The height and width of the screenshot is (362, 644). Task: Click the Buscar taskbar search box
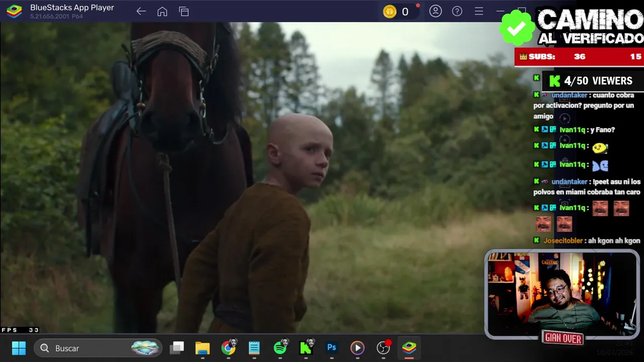99,348
